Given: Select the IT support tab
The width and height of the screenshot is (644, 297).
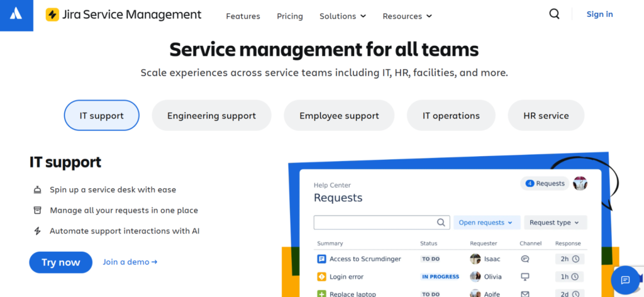Looking at the screenshot, I should (101, 115).
